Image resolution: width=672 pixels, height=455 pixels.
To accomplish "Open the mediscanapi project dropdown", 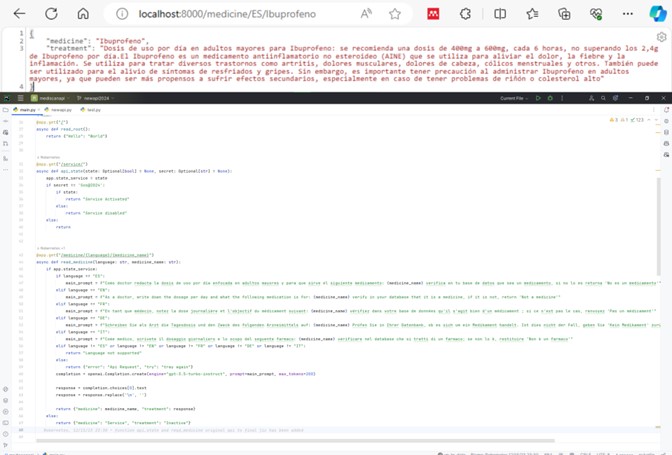I will point(51,98).
